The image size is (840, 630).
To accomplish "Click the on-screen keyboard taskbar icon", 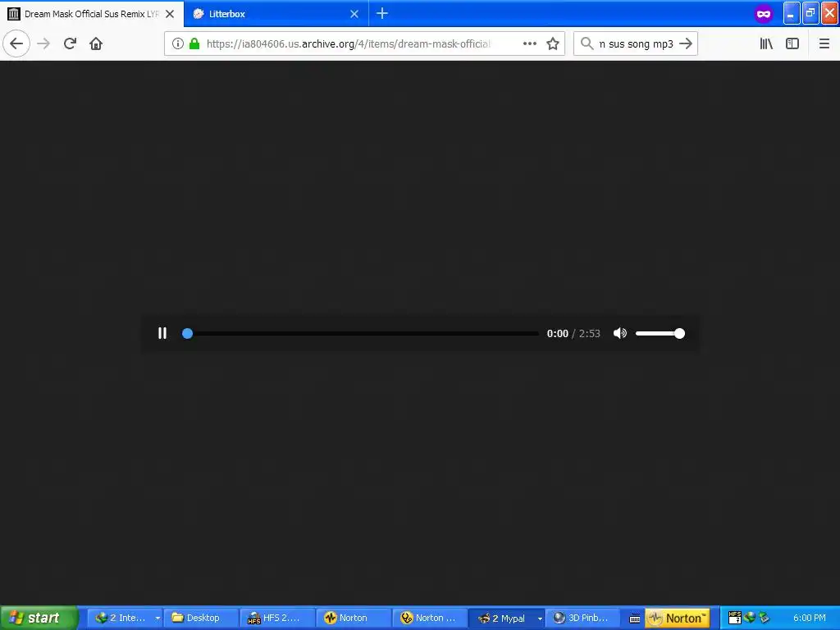I will 635,619.
